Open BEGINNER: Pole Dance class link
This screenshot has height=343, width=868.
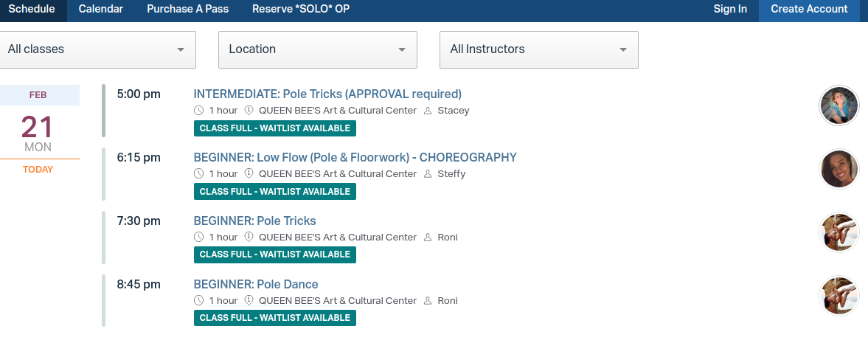click(x=256, y=284)
